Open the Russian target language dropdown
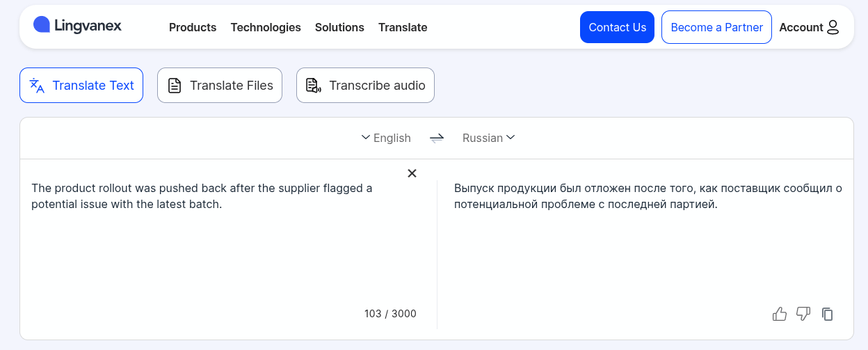This screenshot has width=868, height=350. [x=488, y=138]
